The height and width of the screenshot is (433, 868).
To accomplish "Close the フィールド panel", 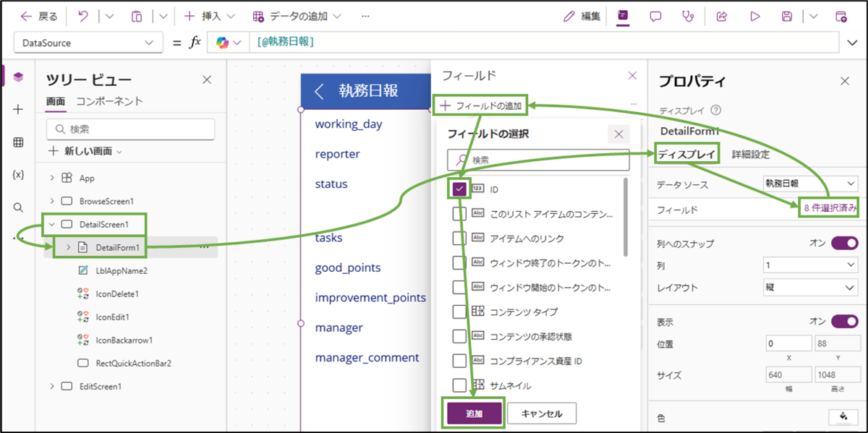I will click(x=633, y=75).
